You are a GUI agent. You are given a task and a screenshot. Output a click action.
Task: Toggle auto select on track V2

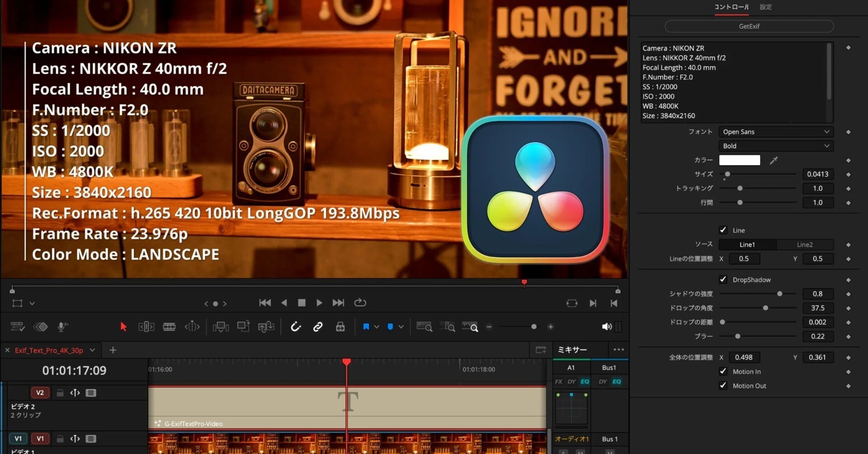coord(75,393)
